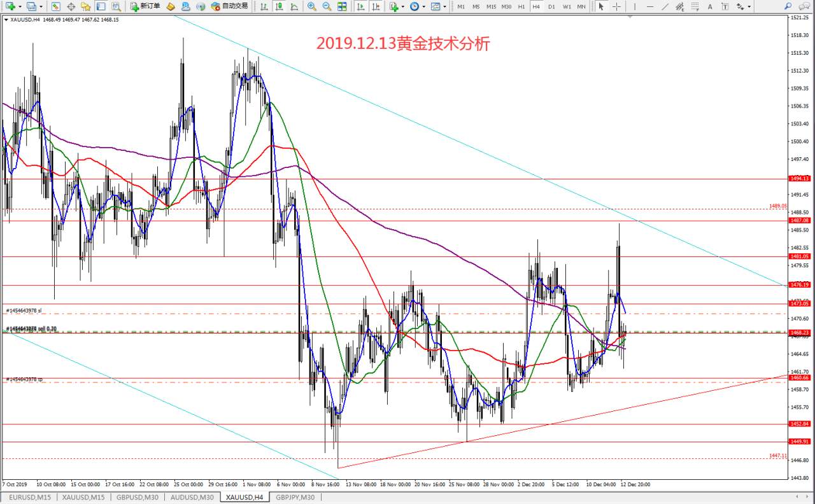Select the Fibonacci retracement tool
Image resolution: width=815 pixels, height=504 pixels.
click(x=695, y=6)
